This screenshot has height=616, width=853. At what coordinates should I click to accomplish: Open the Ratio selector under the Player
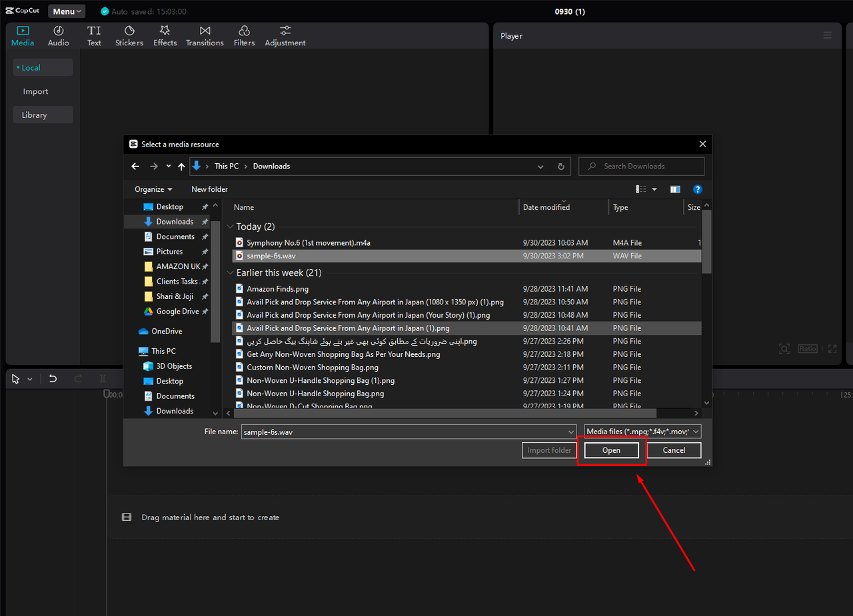807,348
